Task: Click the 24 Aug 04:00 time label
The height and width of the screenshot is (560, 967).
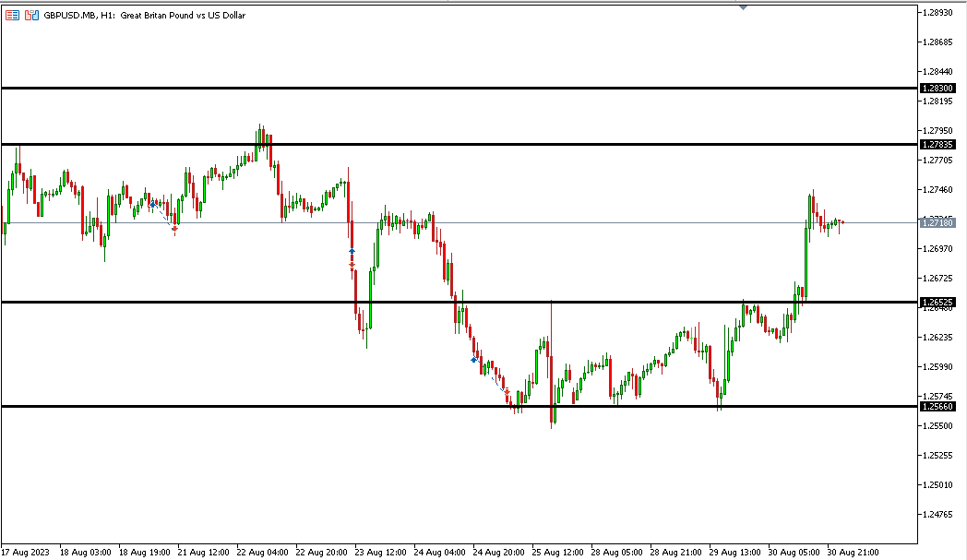Action: pyautogui.click(x=440, y=552)
